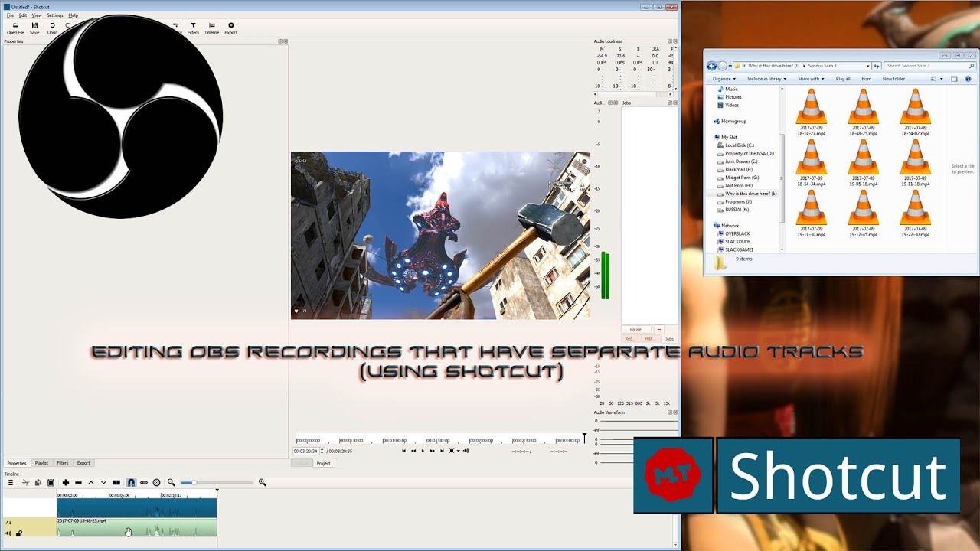980x551 pixels.
Task: Click the Search Serious Sam 3 field
Action: 929,66
